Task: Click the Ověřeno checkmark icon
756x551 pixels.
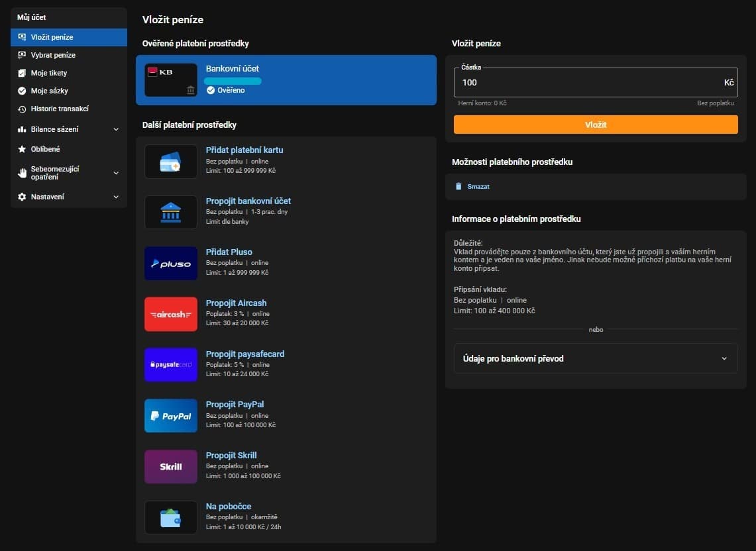Action: pyautogui.click(x=211, y=90)
